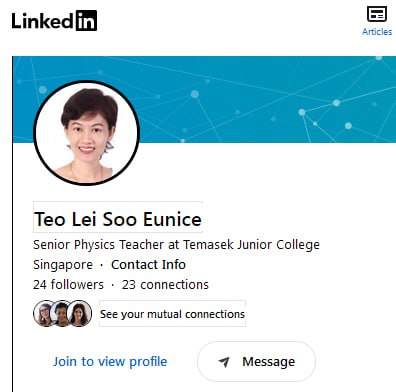Image resolution: width=396 pixels, height=392 pixels.
Task: Open Eunice's profile photo
Action: [x=87, y=133]
